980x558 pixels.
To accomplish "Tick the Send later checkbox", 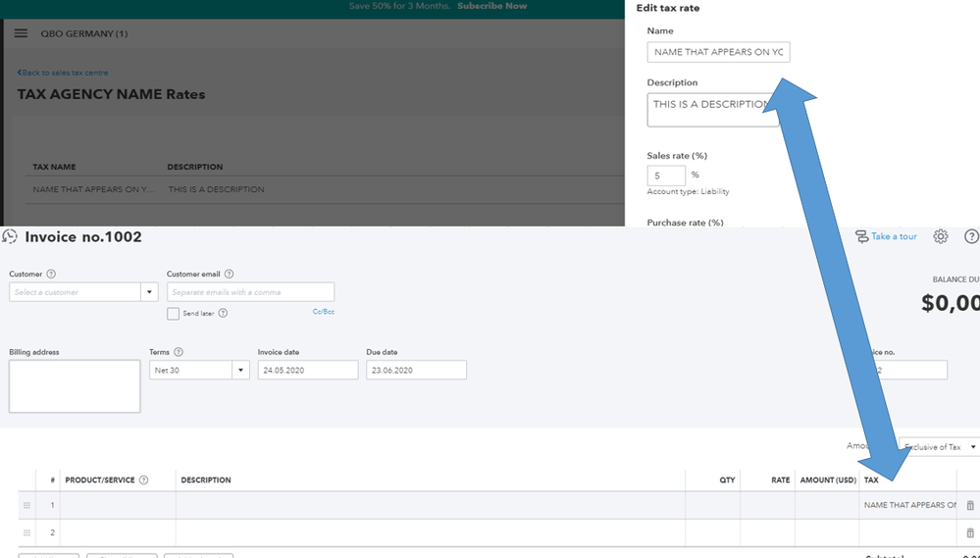I will point(173,314).
